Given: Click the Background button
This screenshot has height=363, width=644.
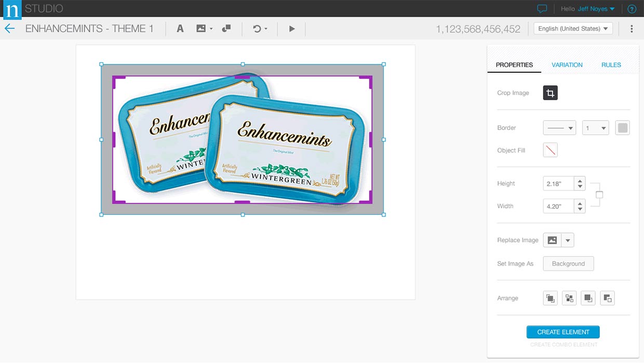Looking at the screenshot, I should 568,264.
